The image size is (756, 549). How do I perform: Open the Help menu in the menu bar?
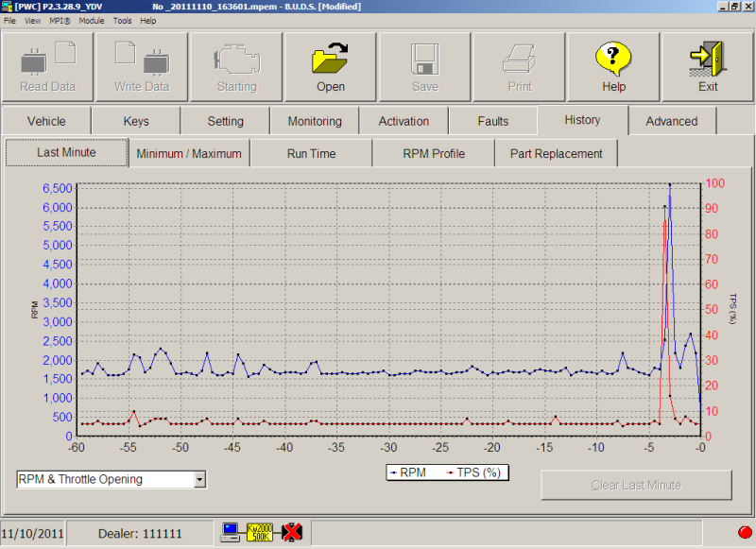click(x=148, y=21)
